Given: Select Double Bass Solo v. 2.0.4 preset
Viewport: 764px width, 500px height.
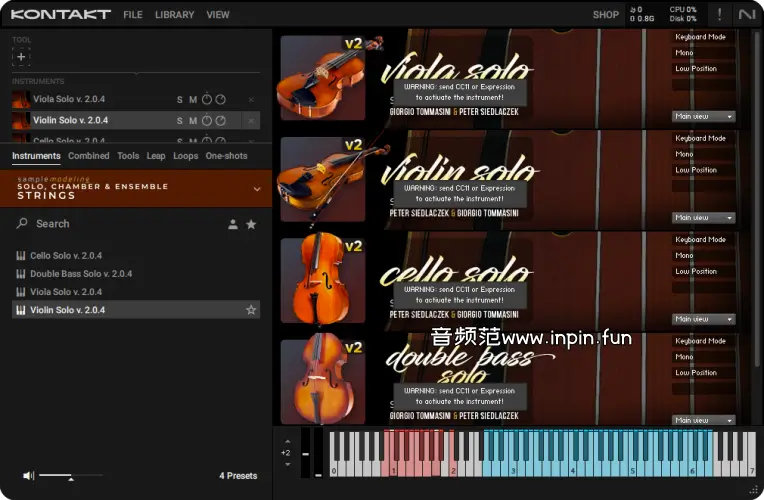Looking at the screenshot, I should click(x=136, y=274).
